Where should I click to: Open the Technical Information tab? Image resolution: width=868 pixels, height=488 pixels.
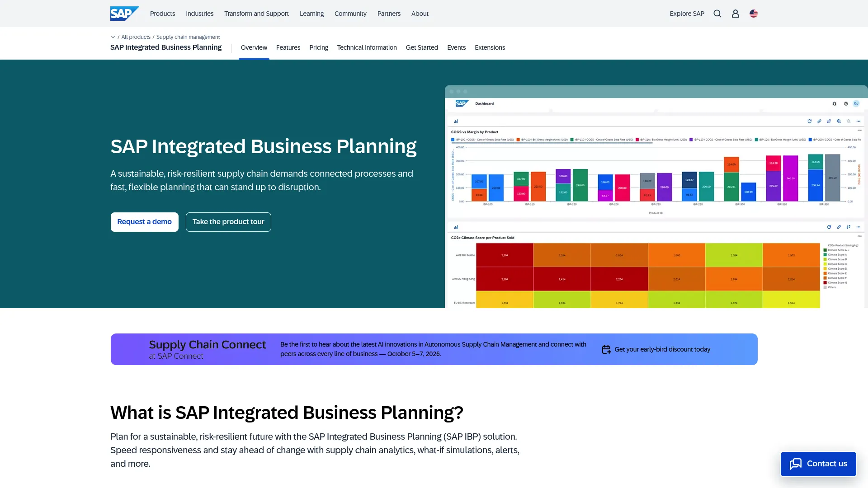(x=367, y=47)
